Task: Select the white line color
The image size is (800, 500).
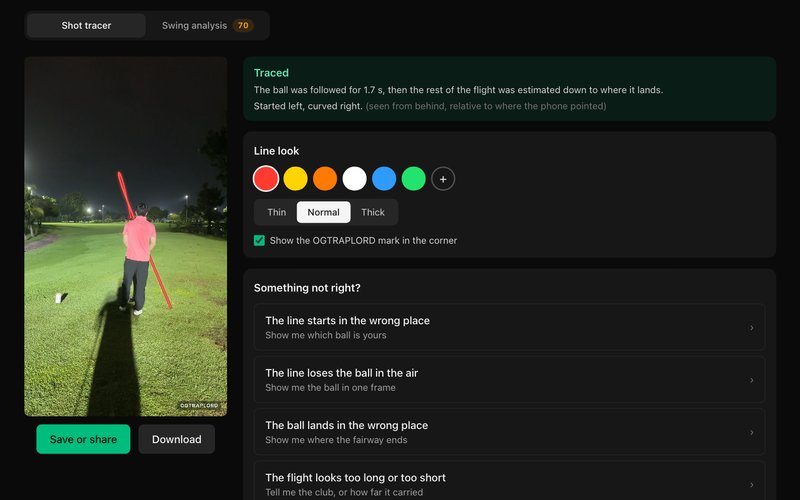Action: click(x=355, y=179)
